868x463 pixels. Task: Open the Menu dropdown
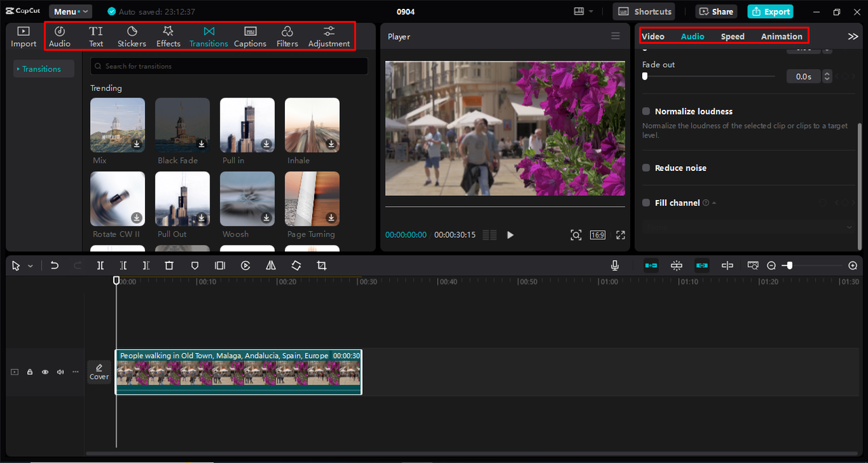pos(71,12)
